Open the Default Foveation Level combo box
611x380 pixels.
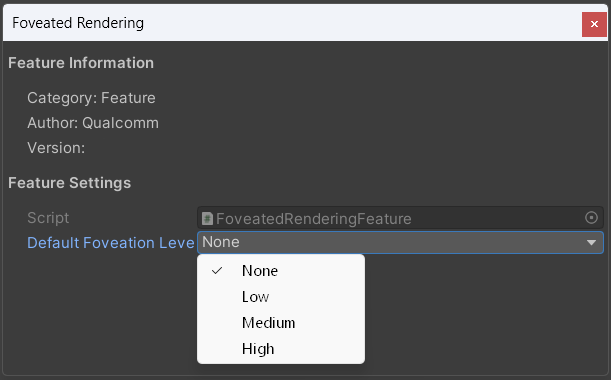click(400, 242)
